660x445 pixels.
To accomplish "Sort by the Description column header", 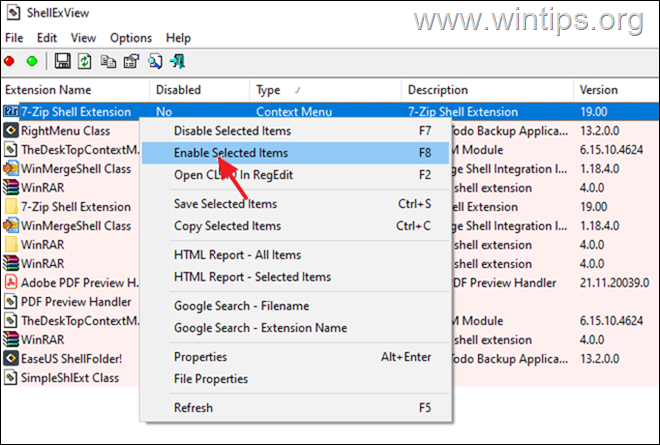I will pyautogui.click(x=487, y=90).
